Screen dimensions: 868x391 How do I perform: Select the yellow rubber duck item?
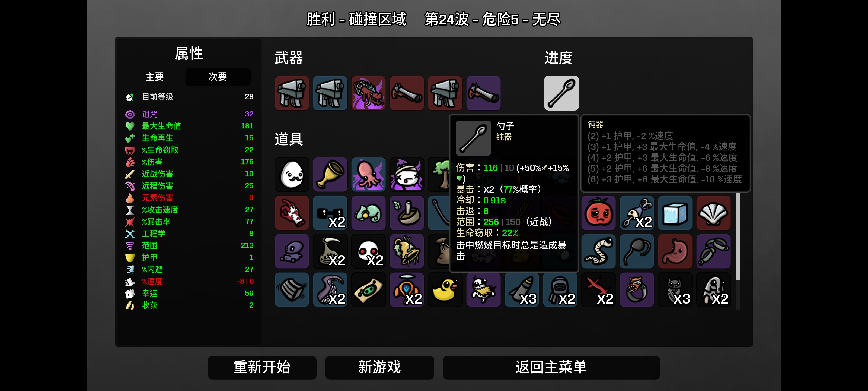click(445, 289)
